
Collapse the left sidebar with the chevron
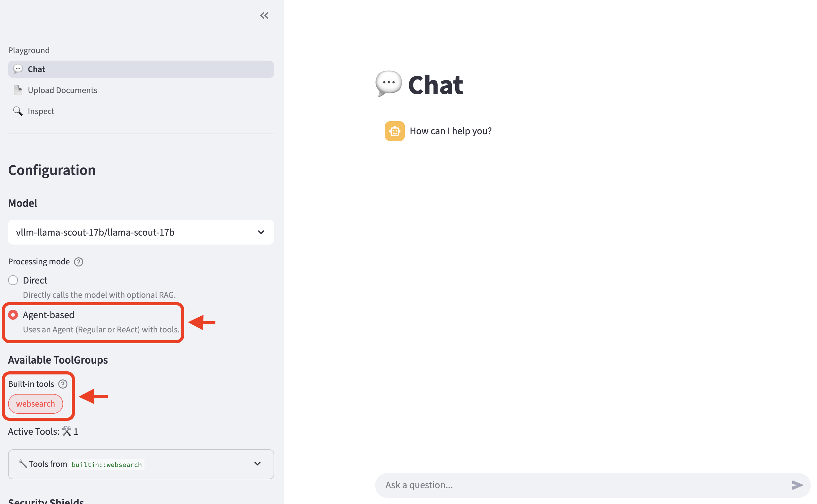coord(264,15)
